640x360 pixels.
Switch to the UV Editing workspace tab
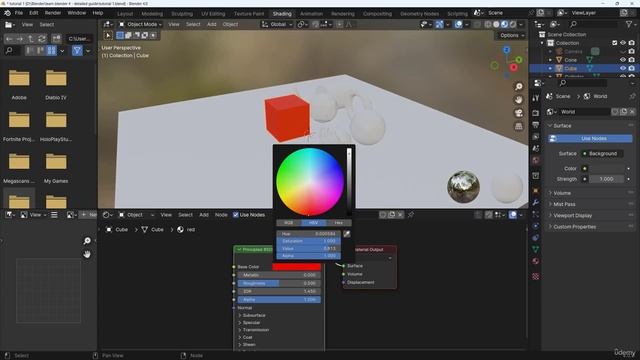(213, 14)
